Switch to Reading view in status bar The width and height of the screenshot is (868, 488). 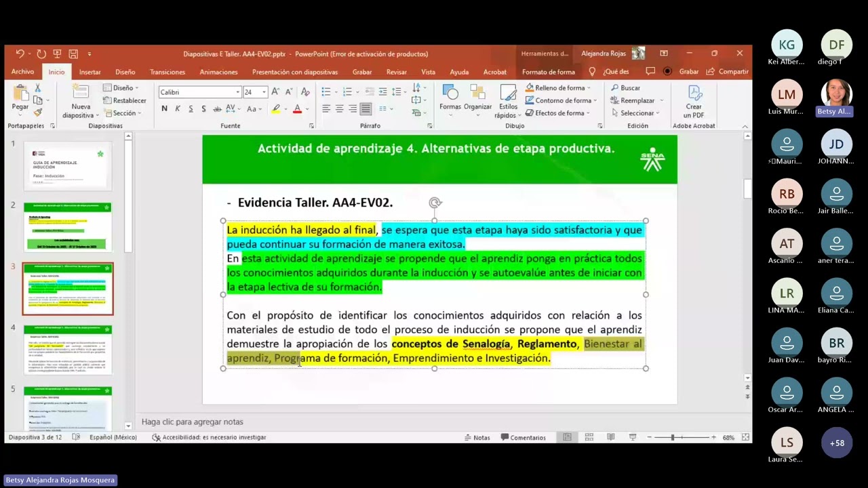point(611,437)
